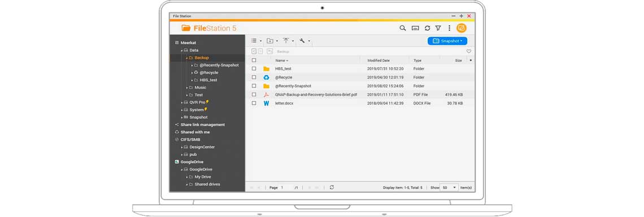644x217 pixels.
Task: Open Share link management in sidebar
Action: 202,124
